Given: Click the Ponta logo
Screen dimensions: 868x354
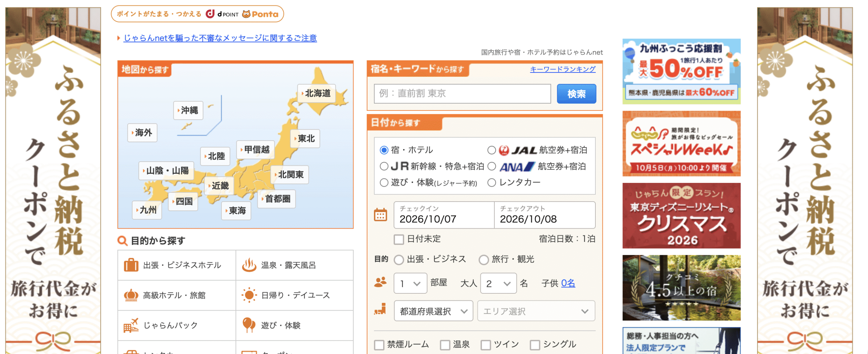Looking at the screenshot, I should [260, 14].
